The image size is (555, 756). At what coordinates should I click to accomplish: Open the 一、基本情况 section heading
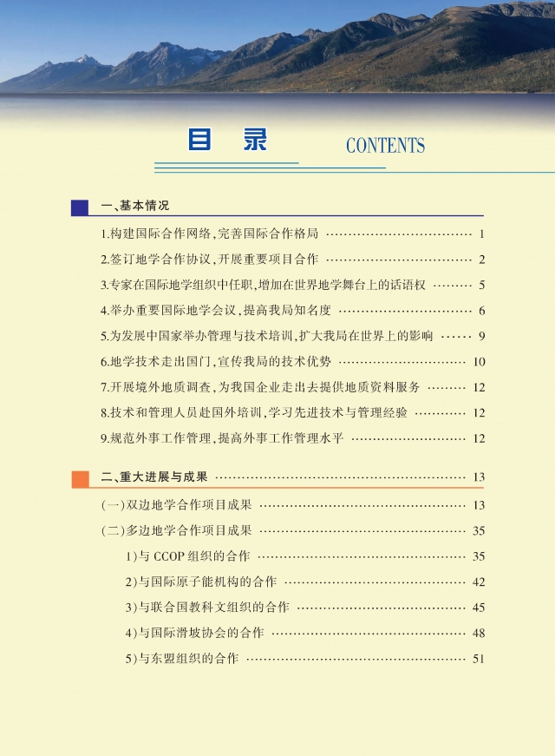134,207
